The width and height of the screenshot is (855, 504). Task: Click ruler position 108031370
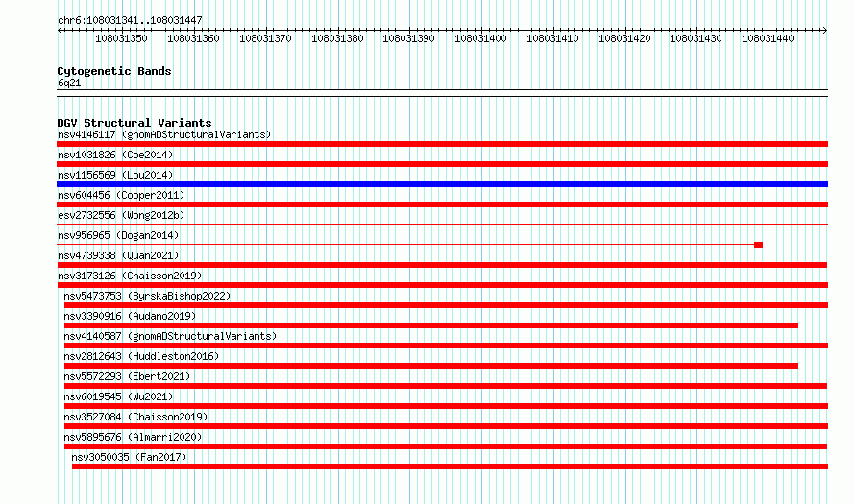click(265, 38)
